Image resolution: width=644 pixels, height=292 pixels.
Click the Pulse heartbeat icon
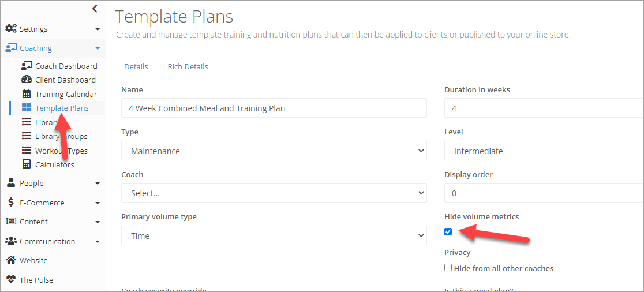pos(11,280)
